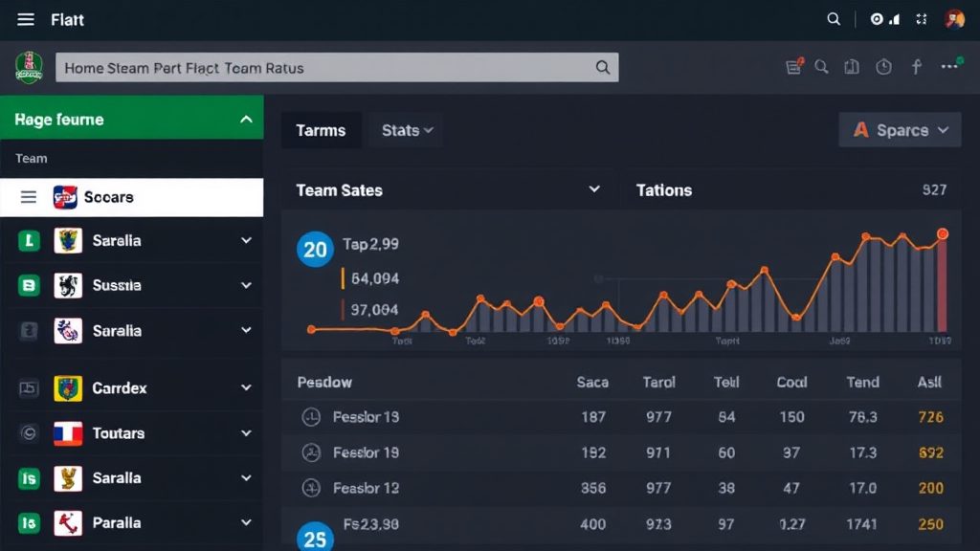The image size is (980, 551).
Task: Collapse the Hage feurne section
Action: [246, 119]
